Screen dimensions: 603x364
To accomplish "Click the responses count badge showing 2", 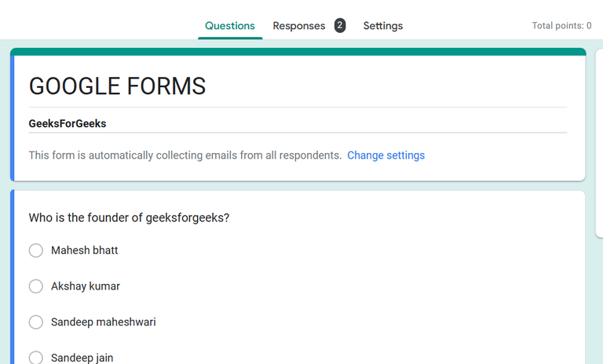I will click(339, 26).
